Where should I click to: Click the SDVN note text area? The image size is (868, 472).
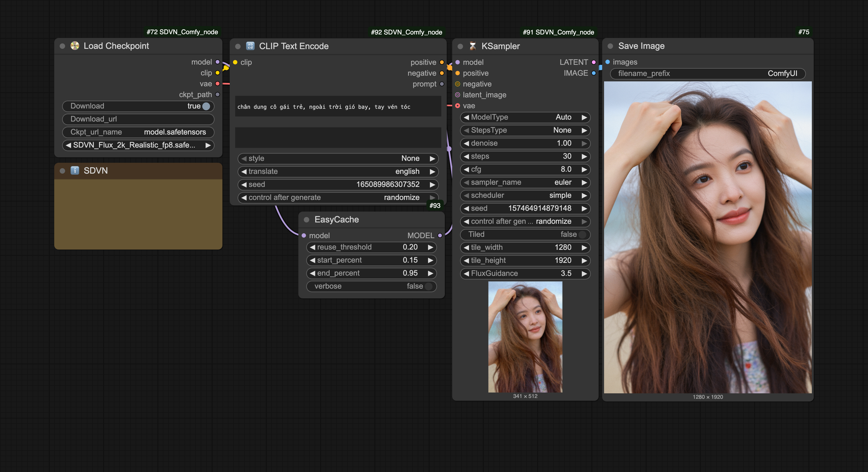click(138, 214)
